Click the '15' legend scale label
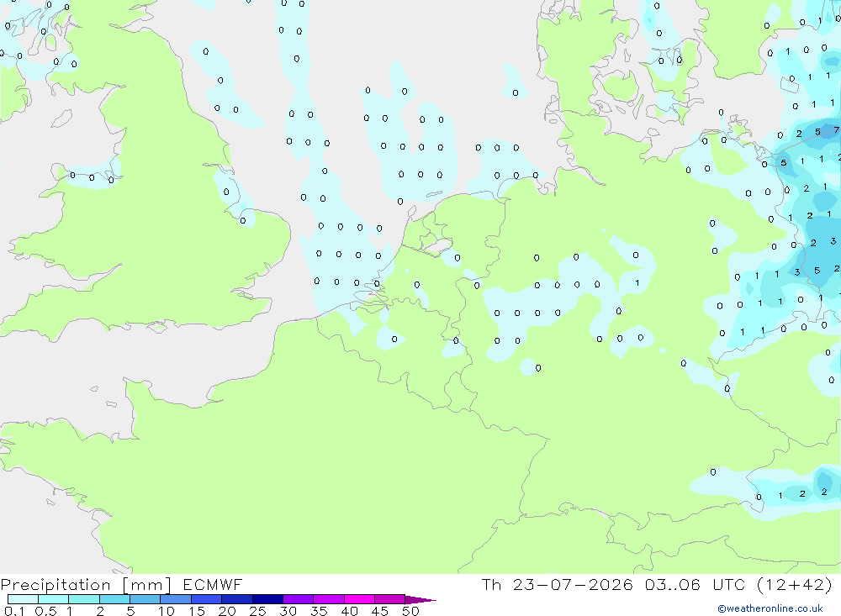The image size is (841, 616). click(197, 611)
